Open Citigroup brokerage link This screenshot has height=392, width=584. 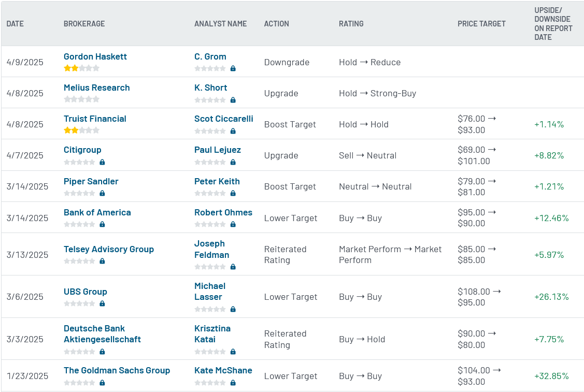click(82, 150)
